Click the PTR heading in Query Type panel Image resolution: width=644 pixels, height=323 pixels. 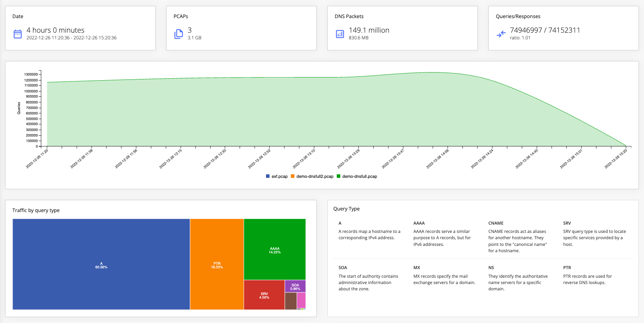click(x=567, y=268)
